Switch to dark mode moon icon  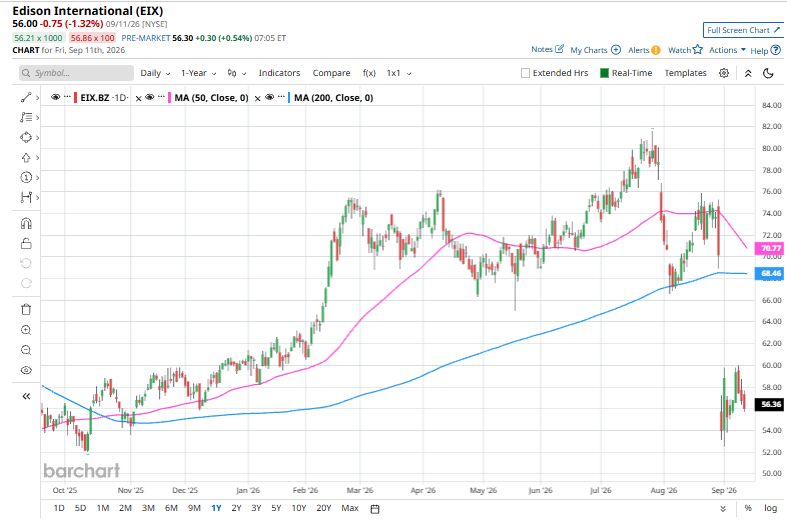(x=768, y=73)
